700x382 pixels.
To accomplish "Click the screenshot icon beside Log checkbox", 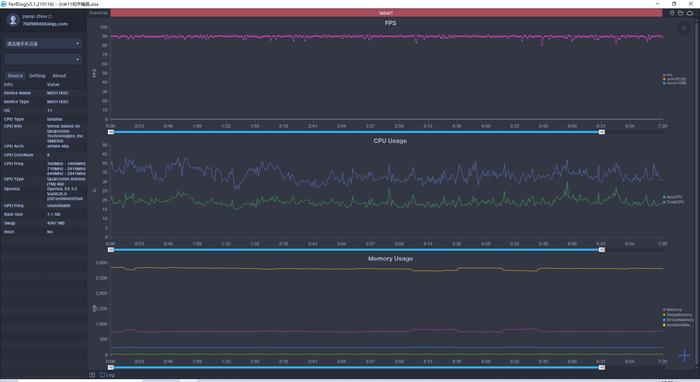I will pos(92,375).
